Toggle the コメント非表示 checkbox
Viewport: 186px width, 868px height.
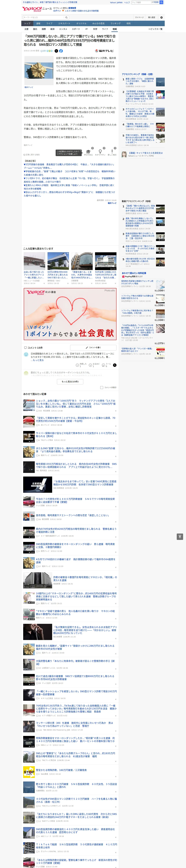102,388
